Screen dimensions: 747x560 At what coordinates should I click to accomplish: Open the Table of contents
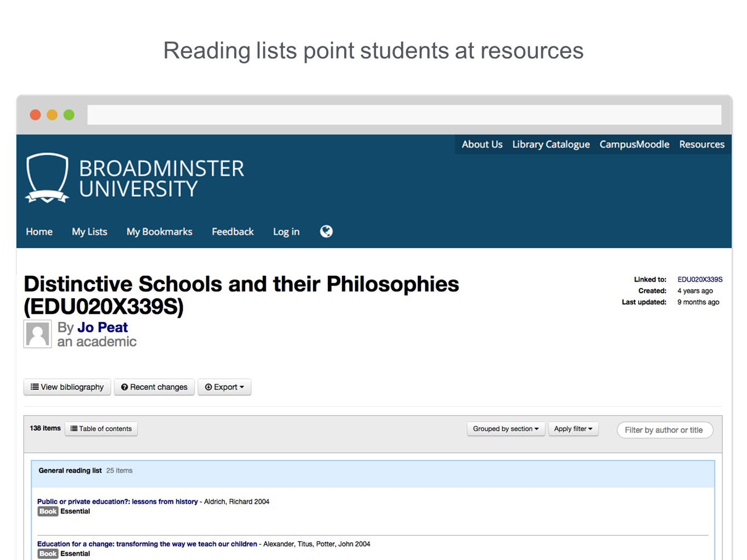(101, 429)
